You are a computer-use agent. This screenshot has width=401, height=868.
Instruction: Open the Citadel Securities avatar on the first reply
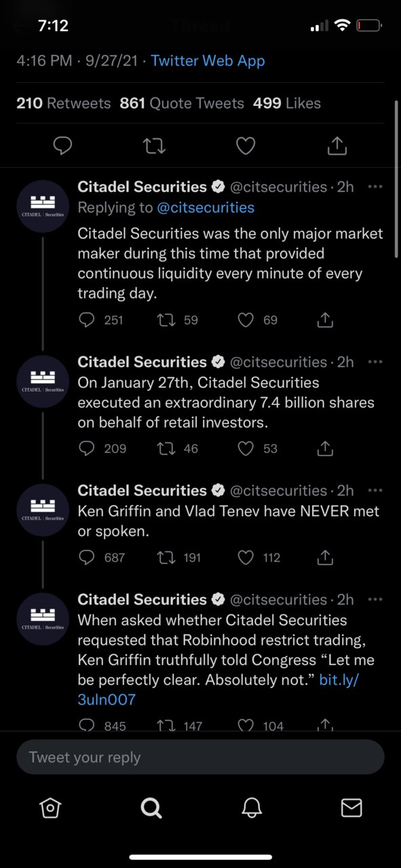43,206
